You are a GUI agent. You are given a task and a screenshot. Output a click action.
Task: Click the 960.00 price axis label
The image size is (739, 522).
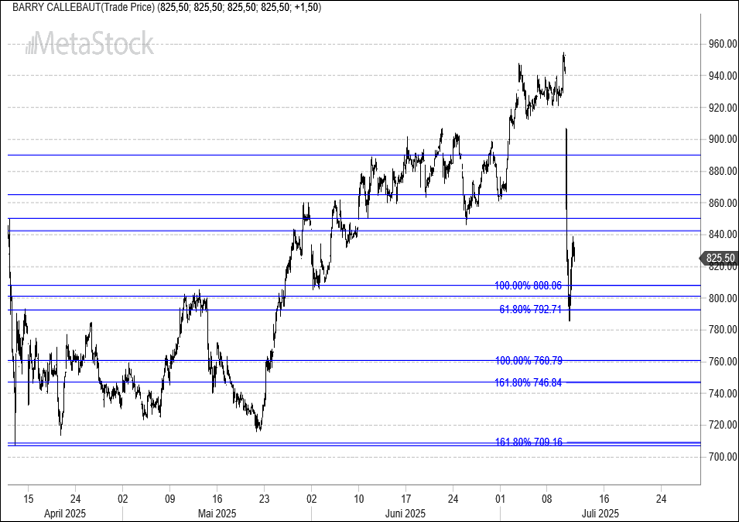click(x=723, y=44)
